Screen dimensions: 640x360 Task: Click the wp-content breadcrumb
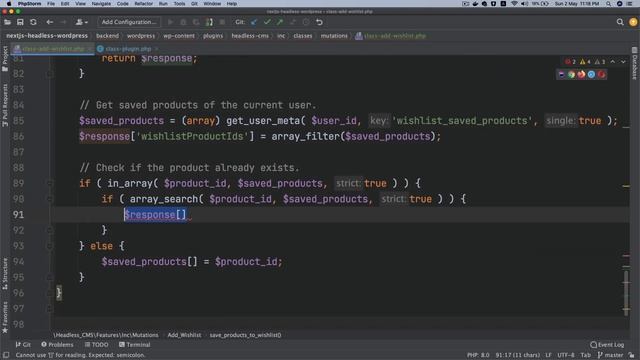point(179,36)
